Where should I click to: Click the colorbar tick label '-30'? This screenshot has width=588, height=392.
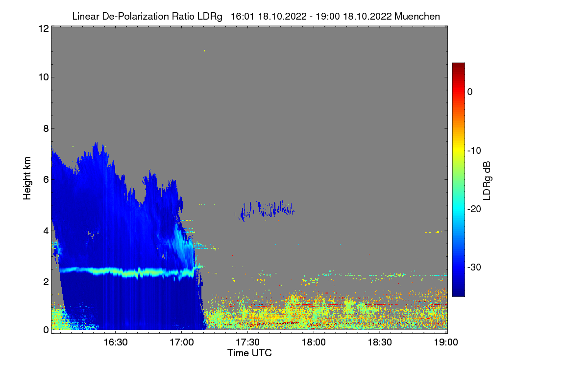click(x=474, y=267)
